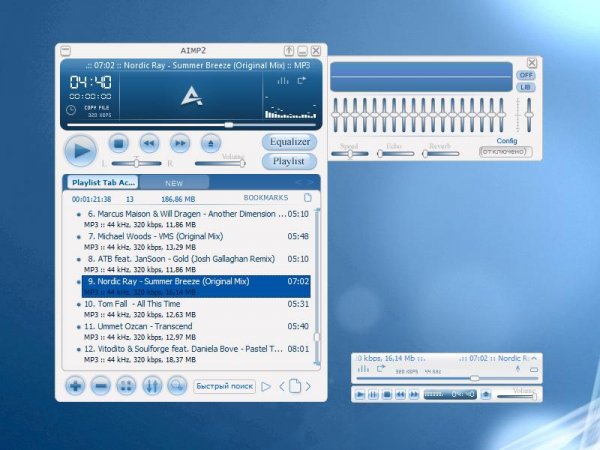Viewport: 600px width, 450px height.
Task: Click the plus add files button
Action: [x=75, y=386]
